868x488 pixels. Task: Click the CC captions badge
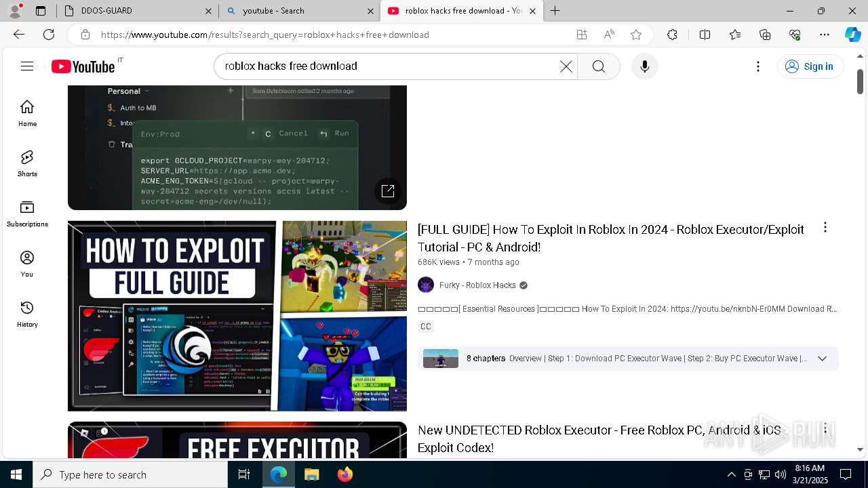tap(426, 327)
